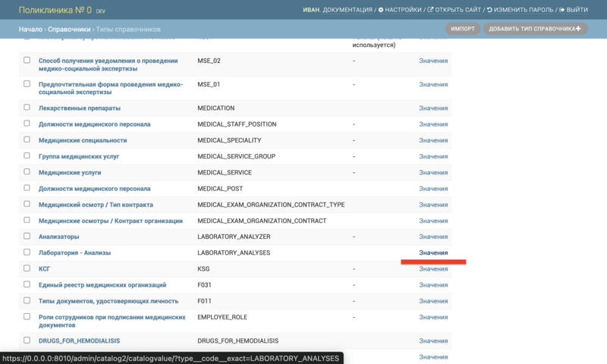Check box next to Медицинские услуги

point(27,171)
